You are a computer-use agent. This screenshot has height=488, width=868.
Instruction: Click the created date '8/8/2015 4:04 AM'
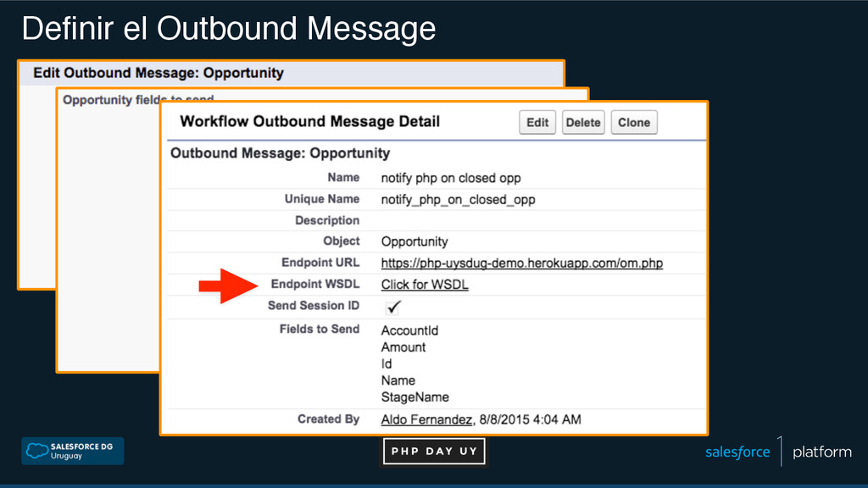tap(531, 419)
